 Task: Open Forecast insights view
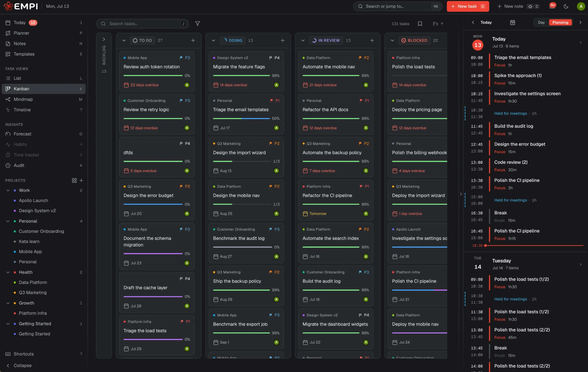(x=44, y=134)
